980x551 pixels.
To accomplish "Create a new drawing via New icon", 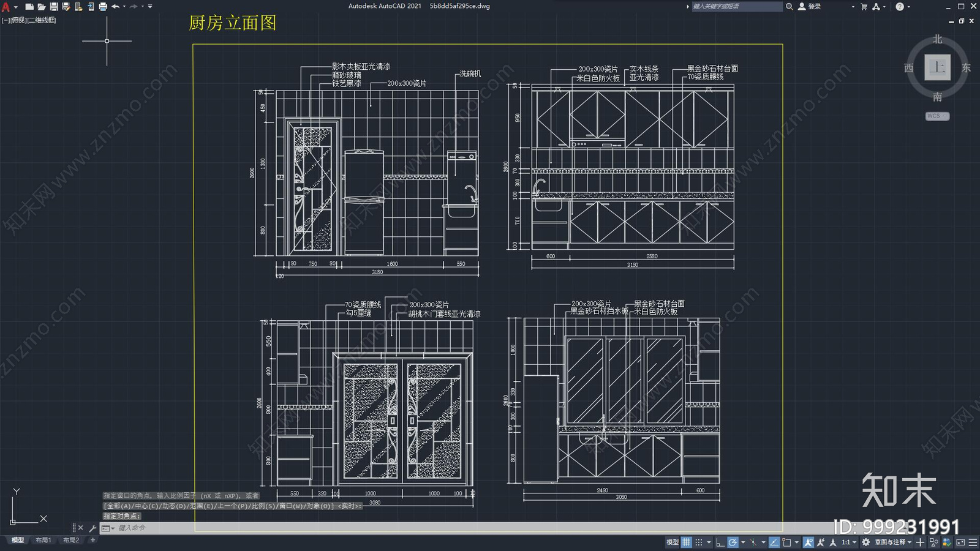I will tap(29, 7).
